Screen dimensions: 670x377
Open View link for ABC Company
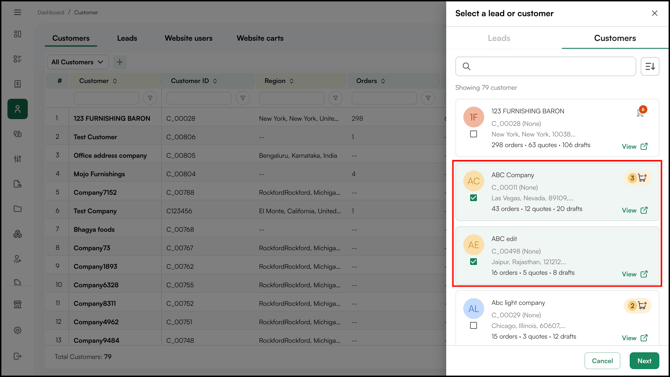click(635, 210)
